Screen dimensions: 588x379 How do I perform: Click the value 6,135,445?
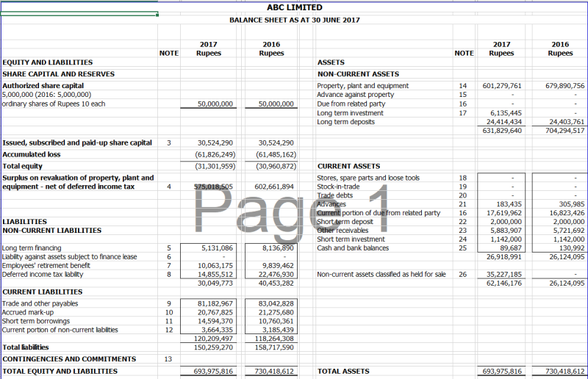(506, 113)
